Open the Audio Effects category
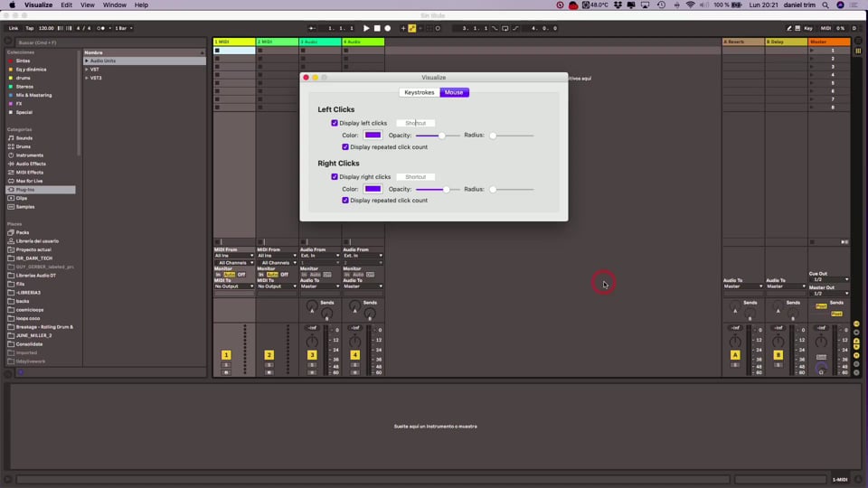Screen dimensions: 868x488 [27, 164]
